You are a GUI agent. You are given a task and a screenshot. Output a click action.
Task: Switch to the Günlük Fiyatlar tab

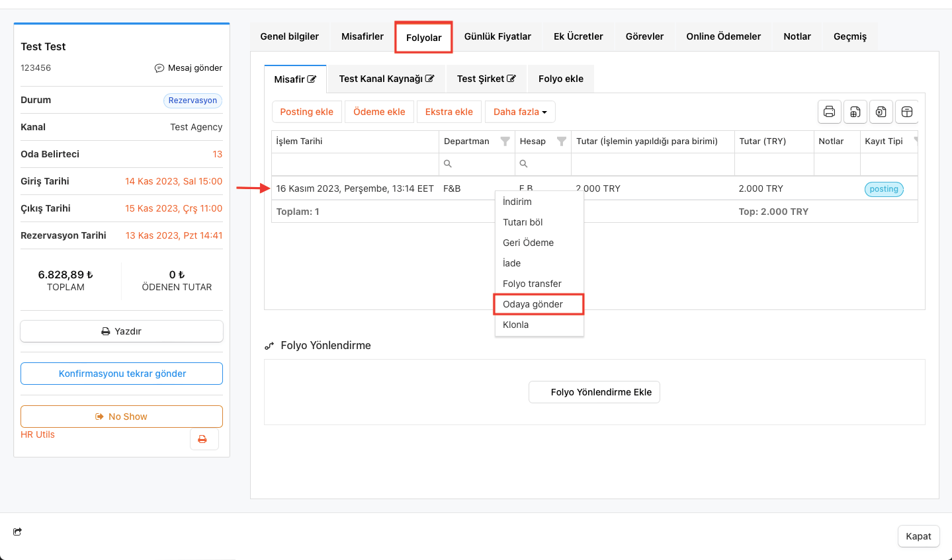pos(498,36)
